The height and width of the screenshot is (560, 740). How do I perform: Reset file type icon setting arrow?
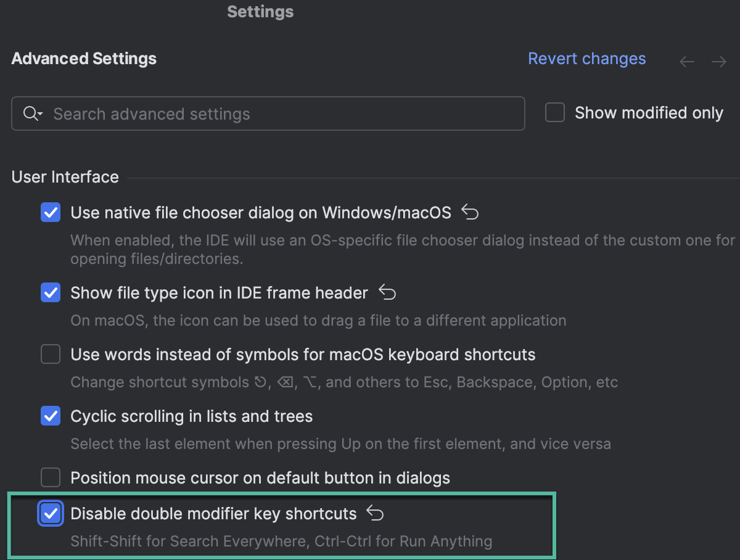(387, 292)
